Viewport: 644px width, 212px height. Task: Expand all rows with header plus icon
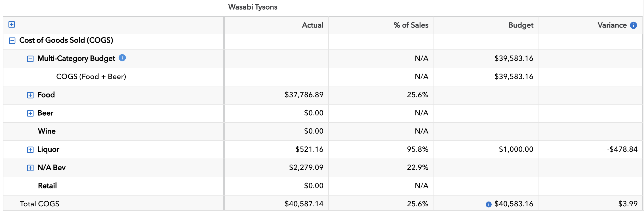[x=12, y=24]
